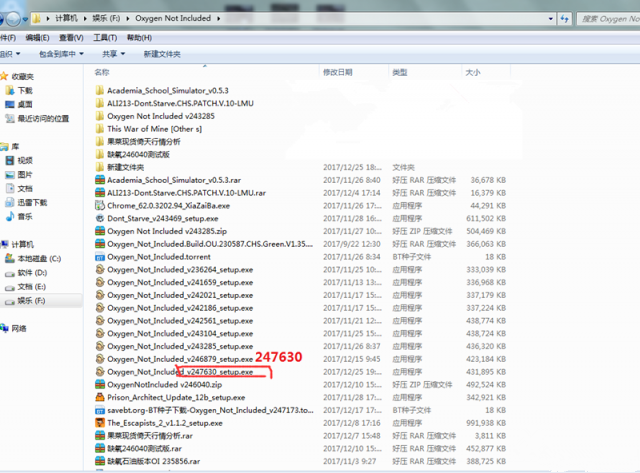Select file Oxygen_Not_Included_v246879_setup.exe
This screenshot has width=640, height=473.
pyautogui.click(x=180, y=359)
